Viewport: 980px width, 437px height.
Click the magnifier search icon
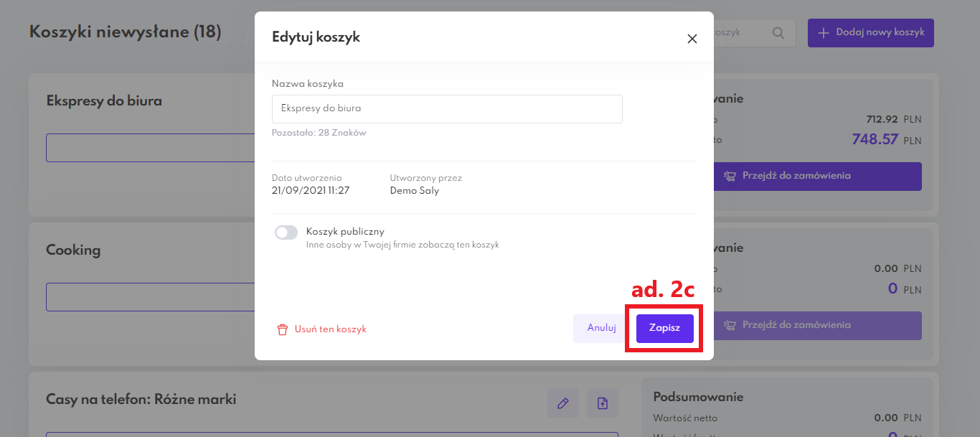[778, 33]
